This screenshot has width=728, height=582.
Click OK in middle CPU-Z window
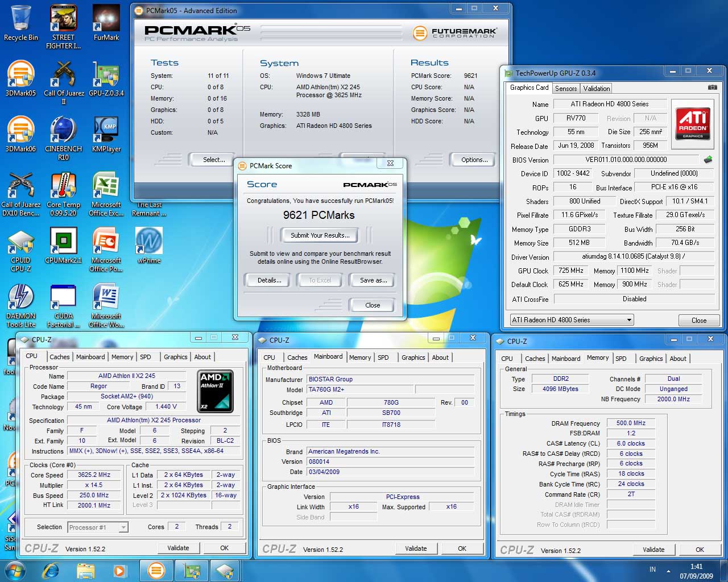coord(462,548)
